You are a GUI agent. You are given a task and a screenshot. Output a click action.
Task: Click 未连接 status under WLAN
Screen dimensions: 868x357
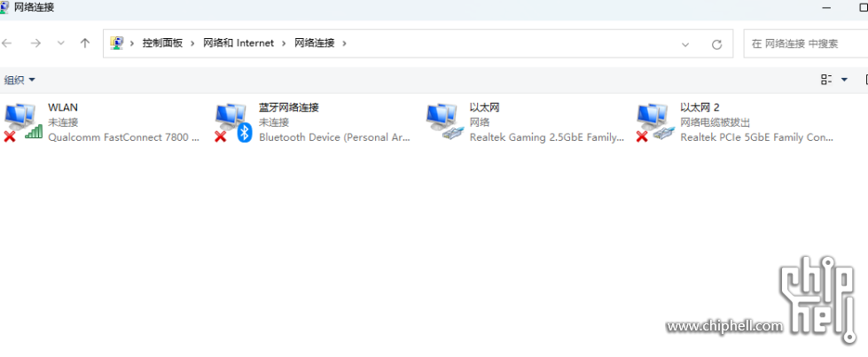click(x=63, y=122)
